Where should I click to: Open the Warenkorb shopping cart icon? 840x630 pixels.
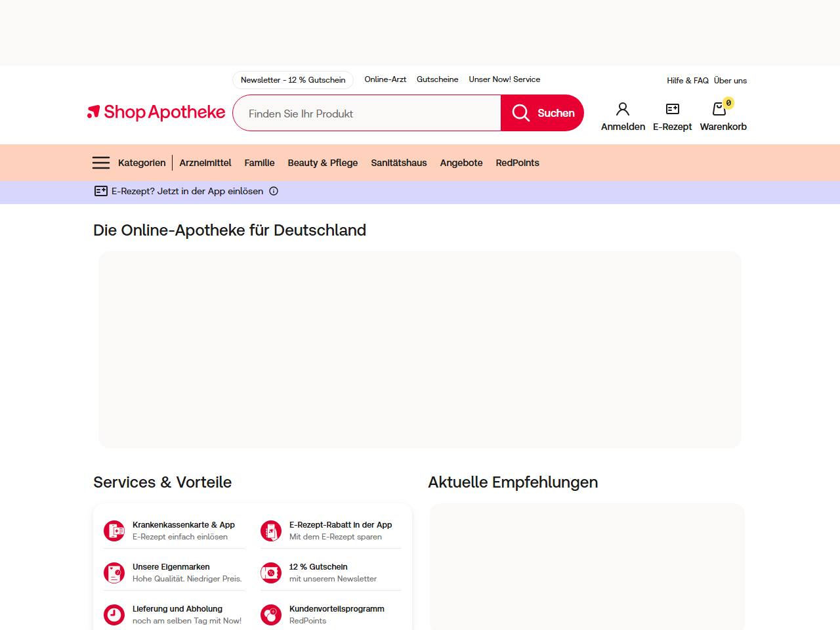pyautogui.click(x=719, y=109)
